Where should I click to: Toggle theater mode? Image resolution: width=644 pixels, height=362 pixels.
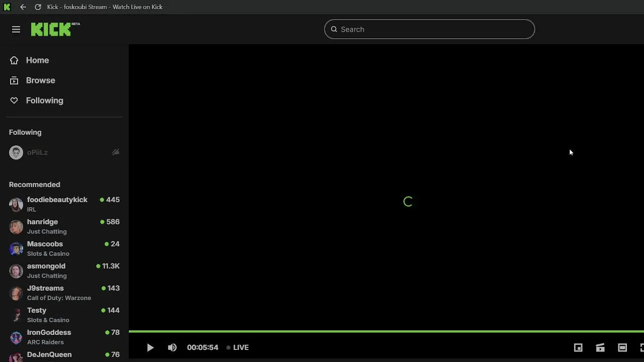[x=622, y=347]
